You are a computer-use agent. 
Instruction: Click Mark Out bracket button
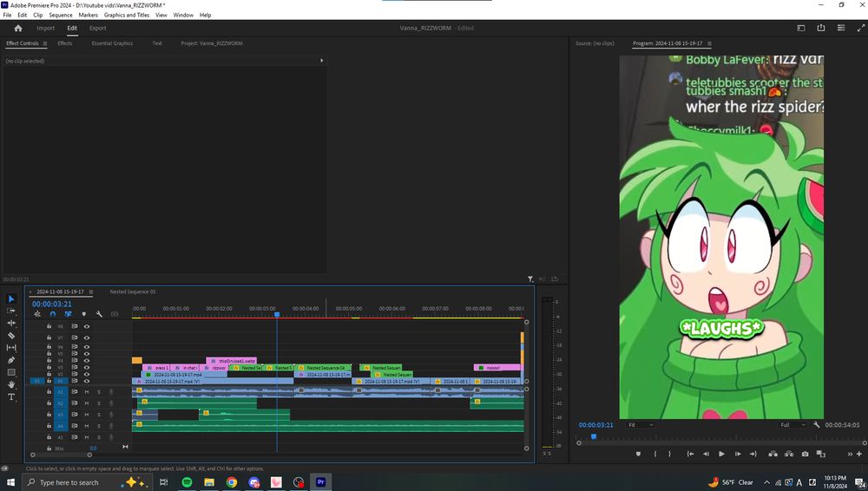[669, 454]
